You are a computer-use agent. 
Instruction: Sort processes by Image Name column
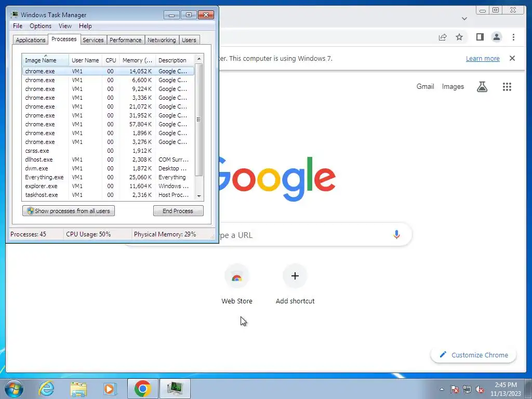click(x=46, y=60)
